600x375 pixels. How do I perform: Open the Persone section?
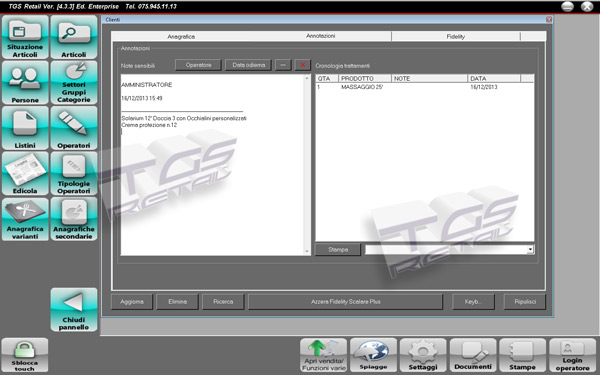25,83
